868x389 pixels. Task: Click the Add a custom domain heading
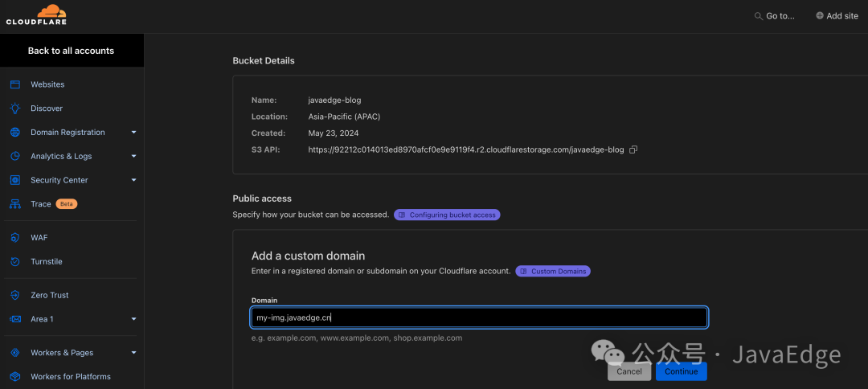pyautogui.click(x=309, y=256)
